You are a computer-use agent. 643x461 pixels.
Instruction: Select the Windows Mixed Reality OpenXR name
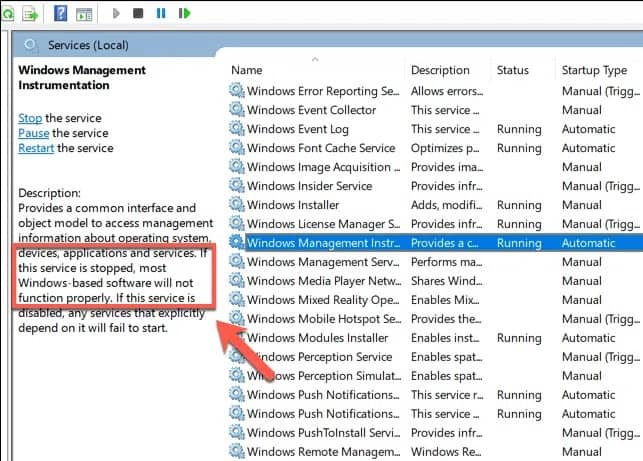click(x=323, y=300)
